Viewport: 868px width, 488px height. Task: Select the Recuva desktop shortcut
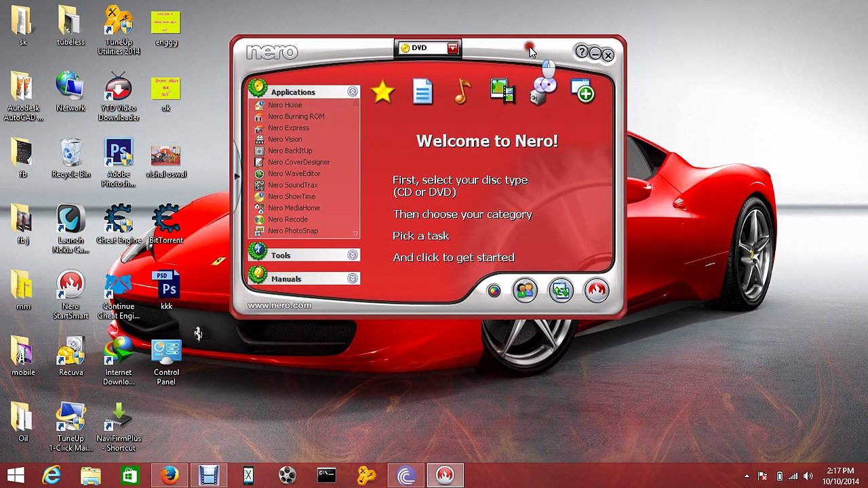[71, 357]
